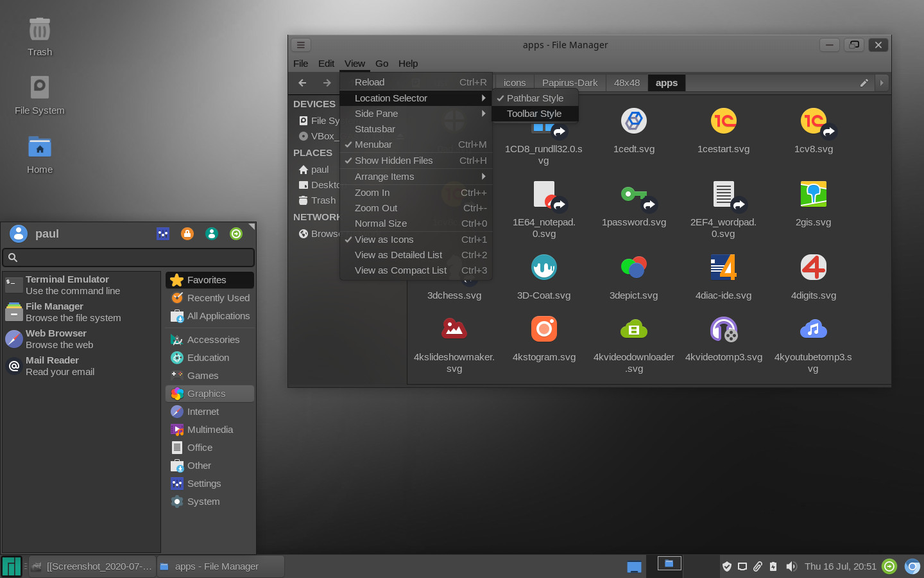
Task: Select the 4kyoutubetomp3.svg file icon
Action: click(x=814, y=329)
